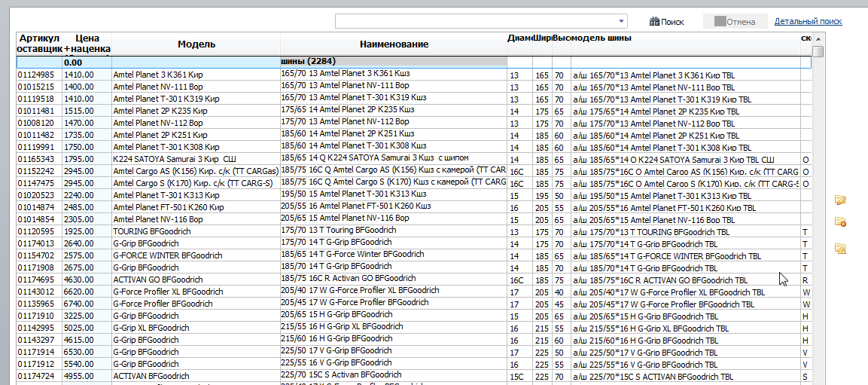Click model cell TOURING BFGoodrich
The width and height of the screenshot is (868, 385).
pos(196,231)
